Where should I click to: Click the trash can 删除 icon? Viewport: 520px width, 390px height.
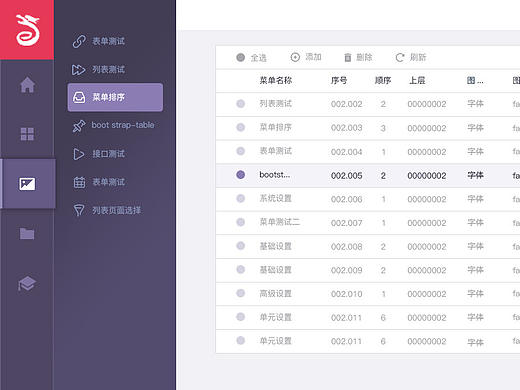(348, 58)
